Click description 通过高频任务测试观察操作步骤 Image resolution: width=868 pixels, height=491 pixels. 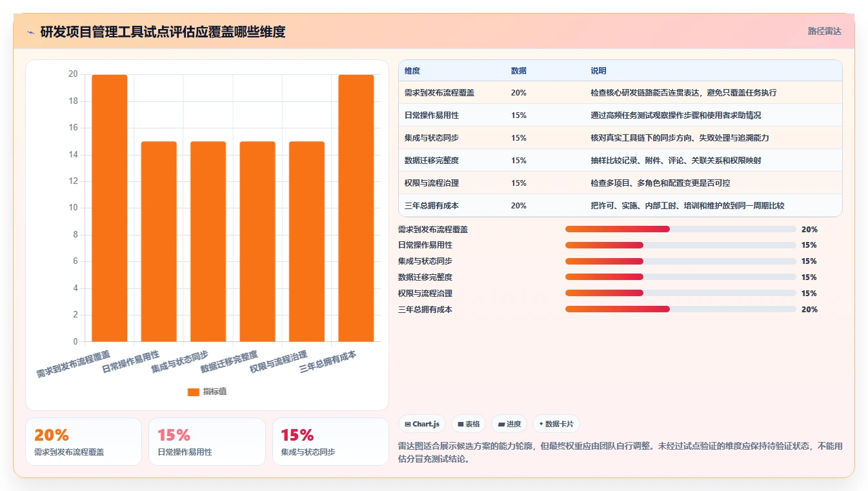(676, 115)
